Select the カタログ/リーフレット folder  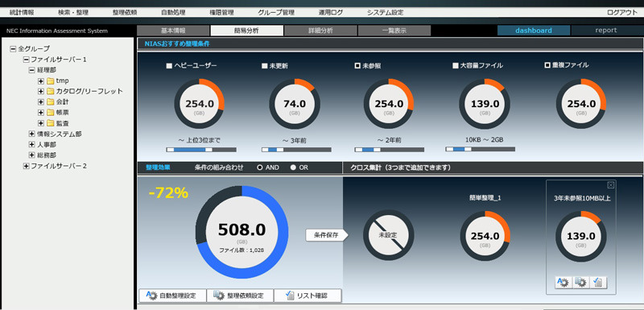85,91
